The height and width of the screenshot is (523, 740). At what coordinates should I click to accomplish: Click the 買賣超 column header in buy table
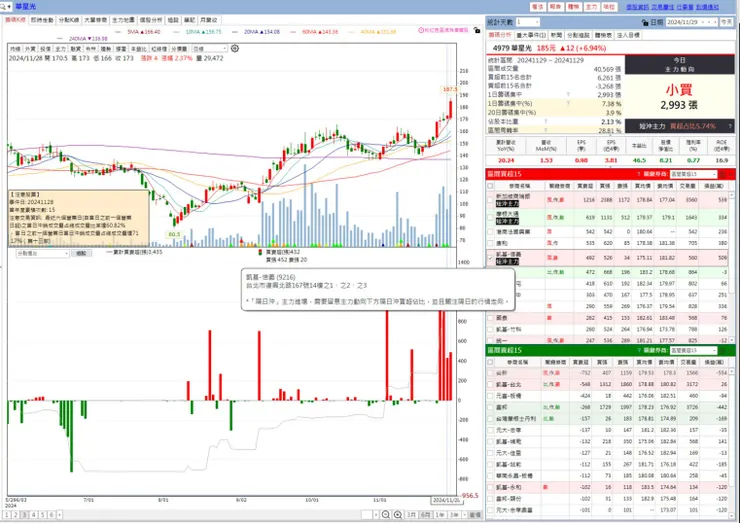coord(585,186)
